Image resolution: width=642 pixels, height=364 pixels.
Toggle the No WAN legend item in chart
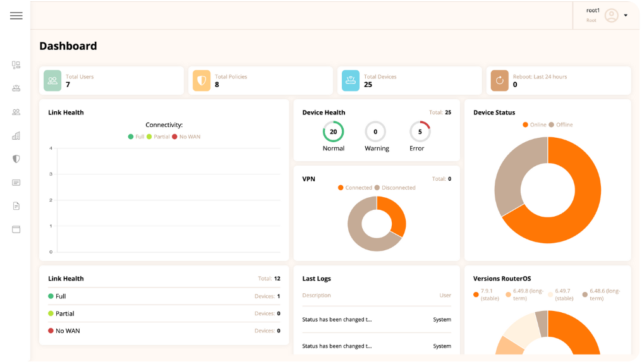186,136
